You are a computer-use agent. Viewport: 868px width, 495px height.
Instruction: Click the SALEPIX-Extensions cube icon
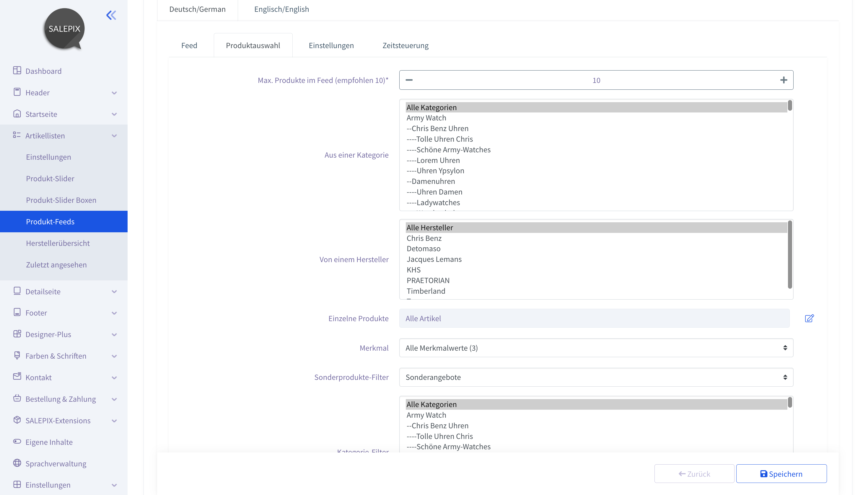click(x=17, y=420)
